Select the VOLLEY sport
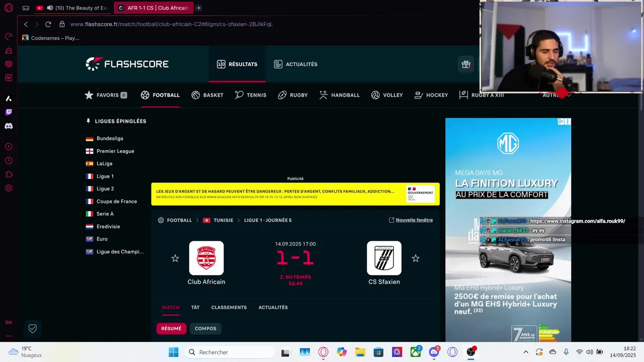This screenshot has width=644, height=362. [387, 95]
